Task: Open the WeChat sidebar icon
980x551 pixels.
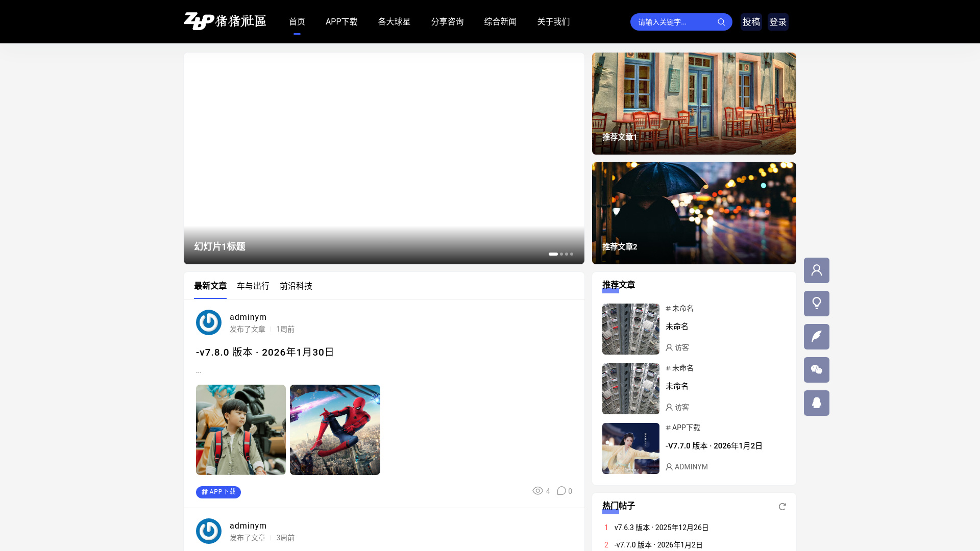Action: tap(817, 370)
